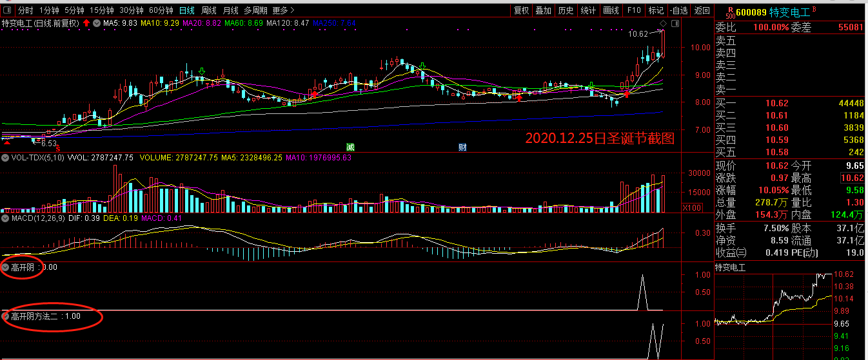Click the diamond icon above the price chart
The width and height of the screenshot is (868, 360).
[x=662, y=24]
